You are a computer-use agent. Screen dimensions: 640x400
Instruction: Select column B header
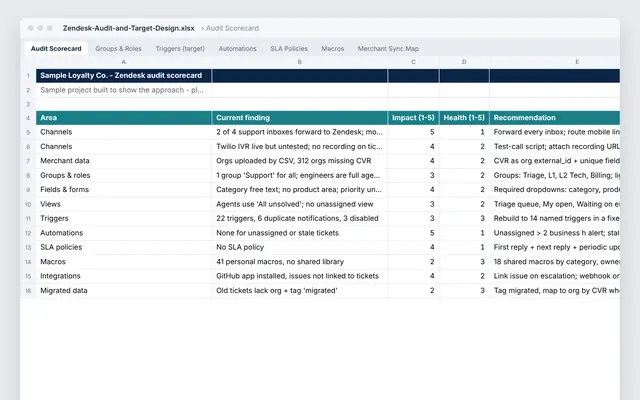click(x=300, y=62)
